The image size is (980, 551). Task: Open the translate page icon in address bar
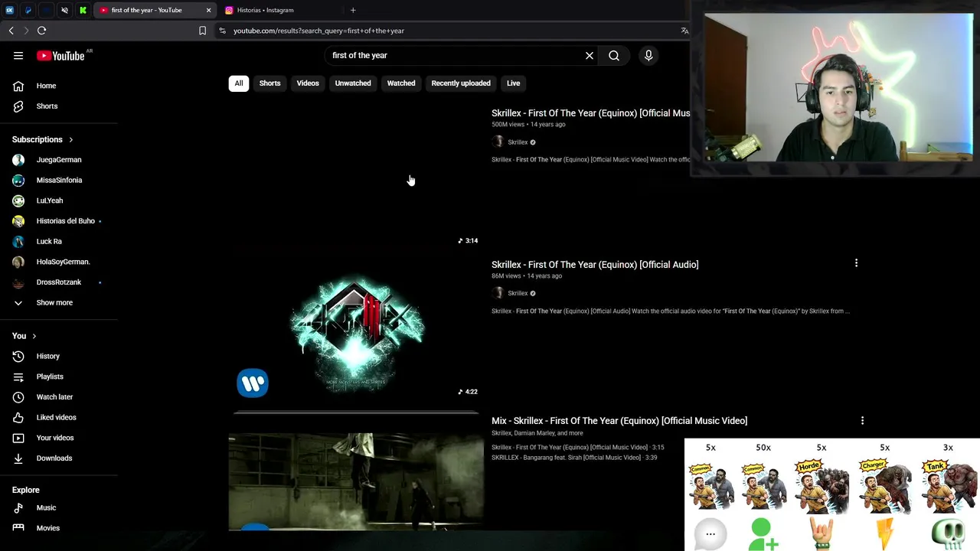tap(684, 31)
